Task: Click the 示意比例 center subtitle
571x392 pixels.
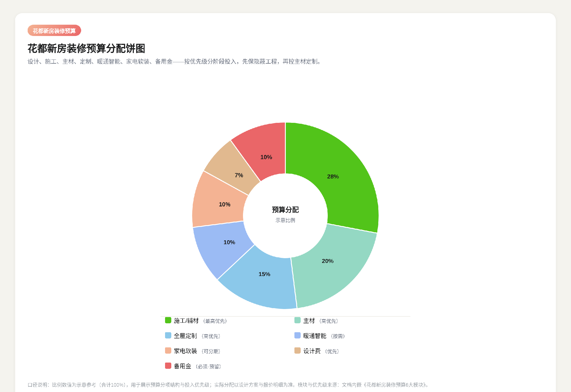Action: [285, 220]
